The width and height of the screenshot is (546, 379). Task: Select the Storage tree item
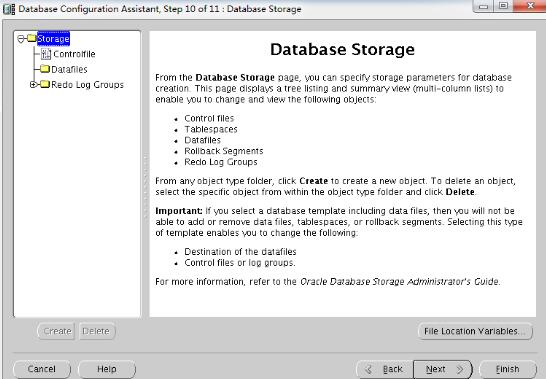pyautogui.click(x=53, y=38)
